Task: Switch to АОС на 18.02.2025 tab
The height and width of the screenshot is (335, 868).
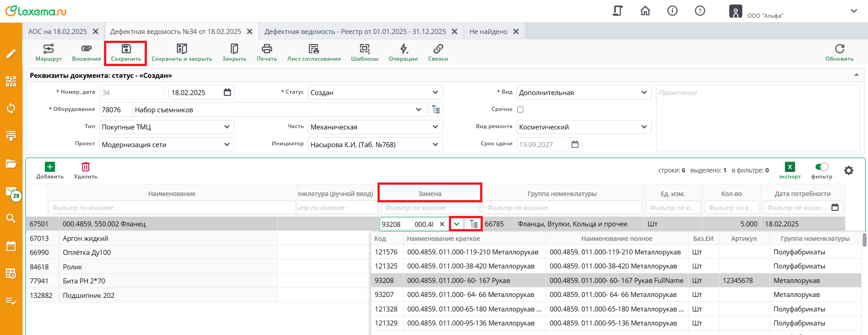Action: coord(57,32)
